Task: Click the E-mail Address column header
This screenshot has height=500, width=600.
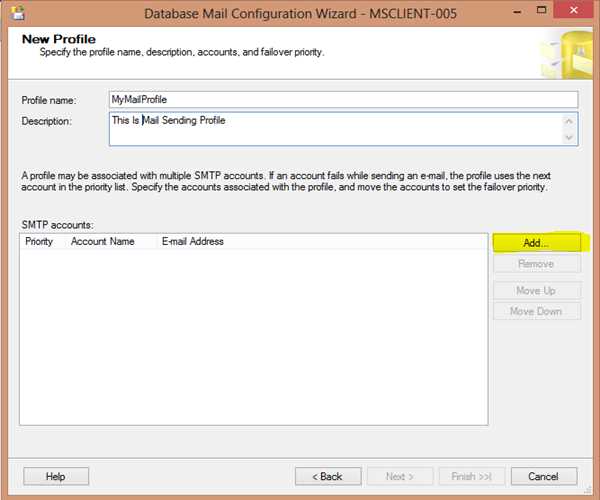Action: pyautogui.click(x=193, y=242)
